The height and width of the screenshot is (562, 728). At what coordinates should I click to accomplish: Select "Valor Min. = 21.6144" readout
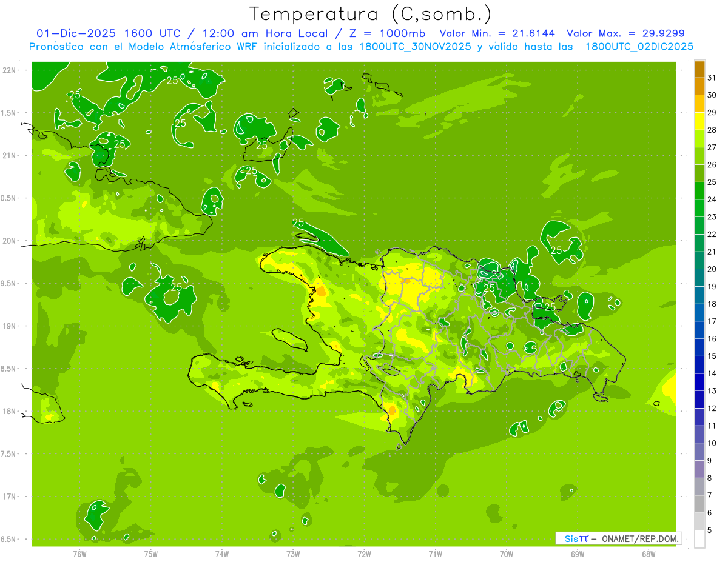coord(497,33)
